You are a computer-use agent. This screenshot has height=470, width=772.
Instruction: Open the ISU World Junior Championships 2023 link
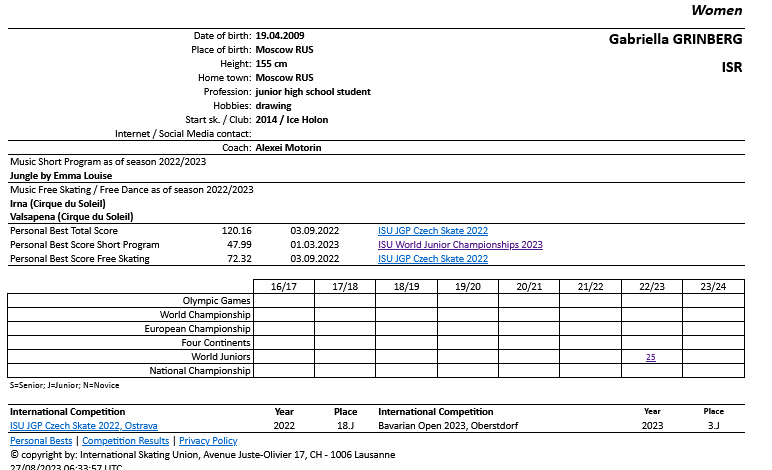[x=460, y=244]
